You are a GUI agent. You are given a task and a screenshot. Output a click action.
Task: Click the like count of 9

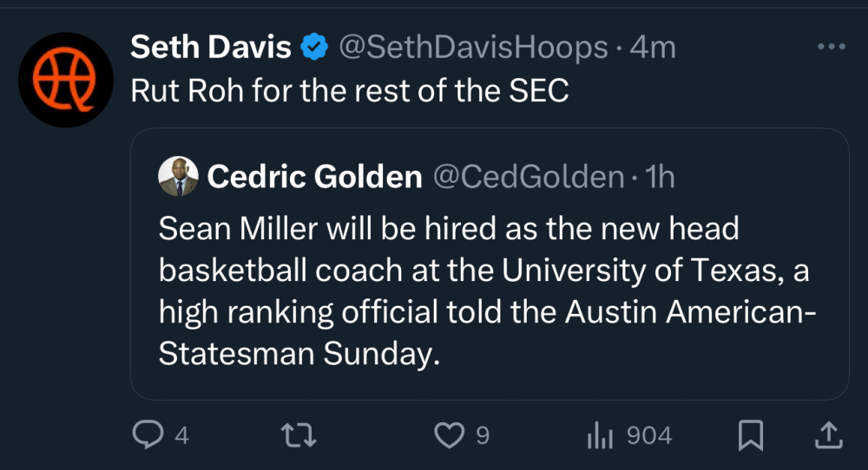[483, 435]
